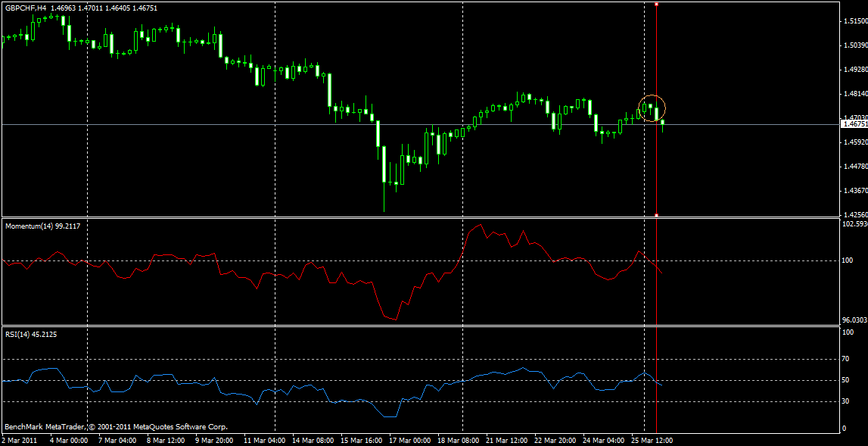868x446 pixels.
Task: Click the 70 level on the RSI scale
Action: tap(845, 359)
